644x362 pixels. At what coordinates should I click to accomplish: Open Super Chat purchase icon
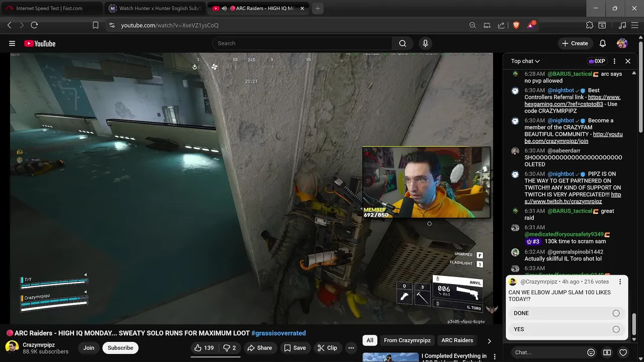click(607, 352)
